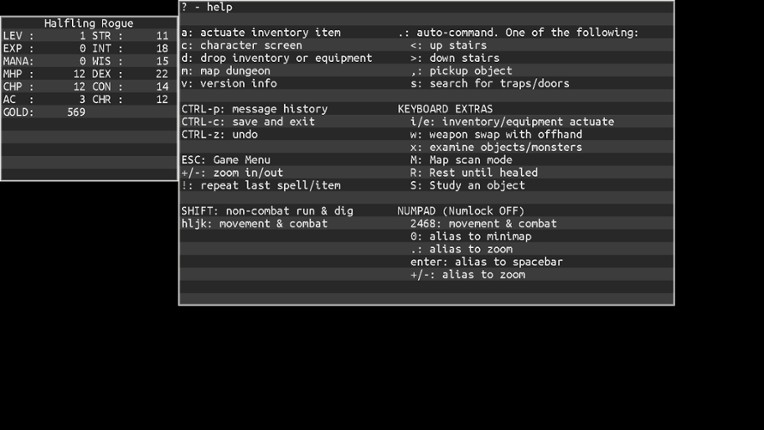Click 'w: weapon swap with offhand' entry

[496, 135]
